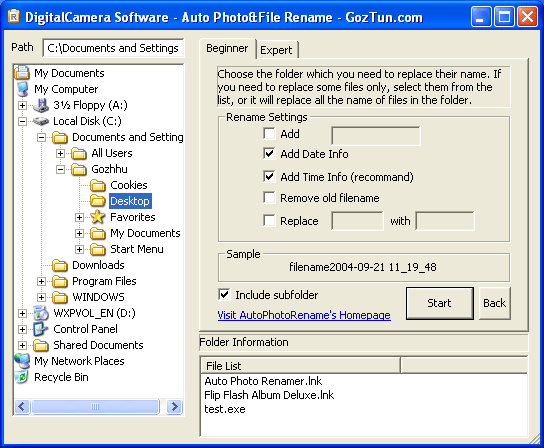Click the Documents and Settings folder icon

tap(60, 137)
